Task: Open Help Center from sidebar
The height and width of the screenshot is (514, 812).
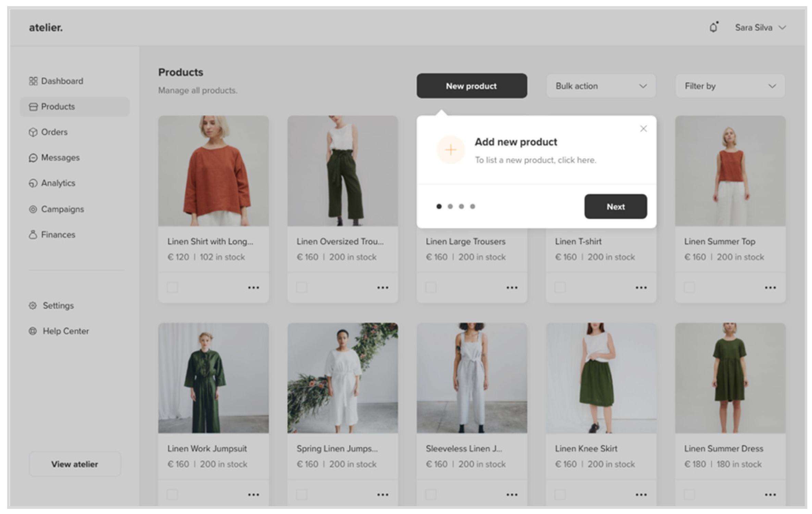Action: point(65,331)
